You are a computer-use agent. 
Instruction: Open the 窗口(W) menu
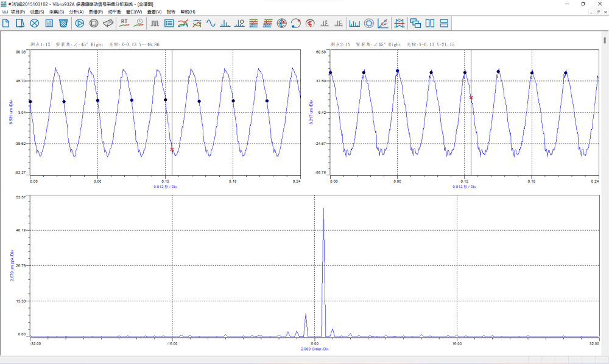click(134, 12)
